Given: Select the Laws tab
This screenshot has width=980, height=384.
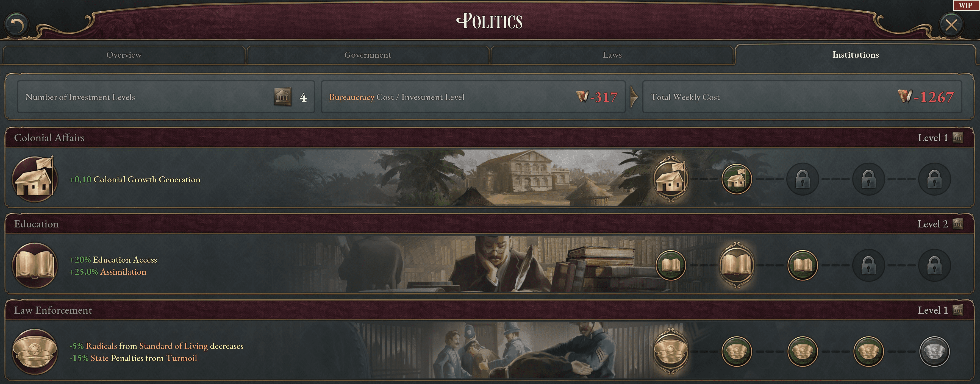Looking at the screenshot, I should 612,55.
